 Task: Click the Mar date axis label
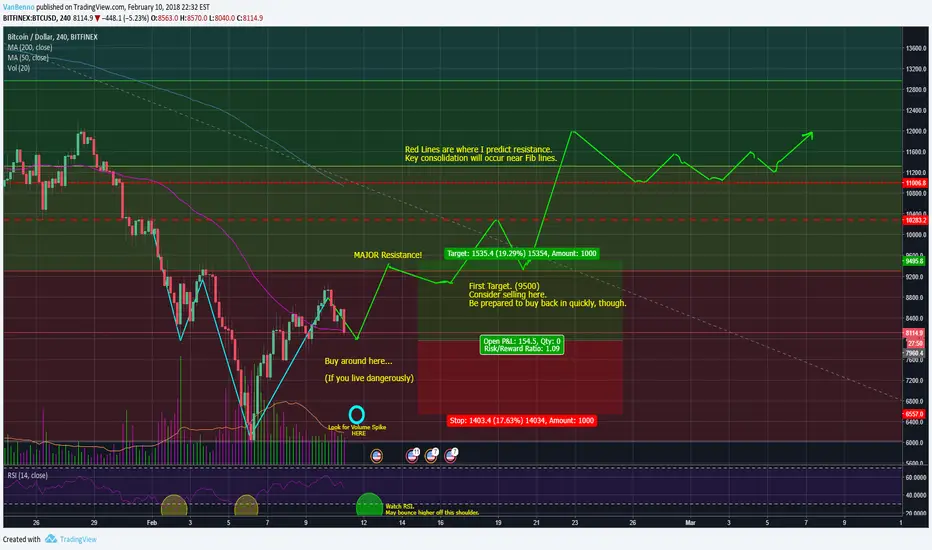(690, 523)
